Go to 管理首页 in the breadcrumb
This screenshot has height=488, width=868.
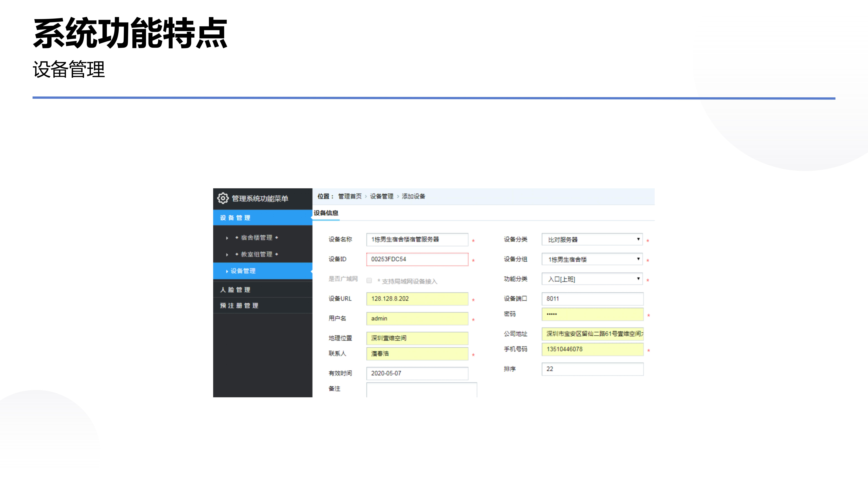[350, 196]
